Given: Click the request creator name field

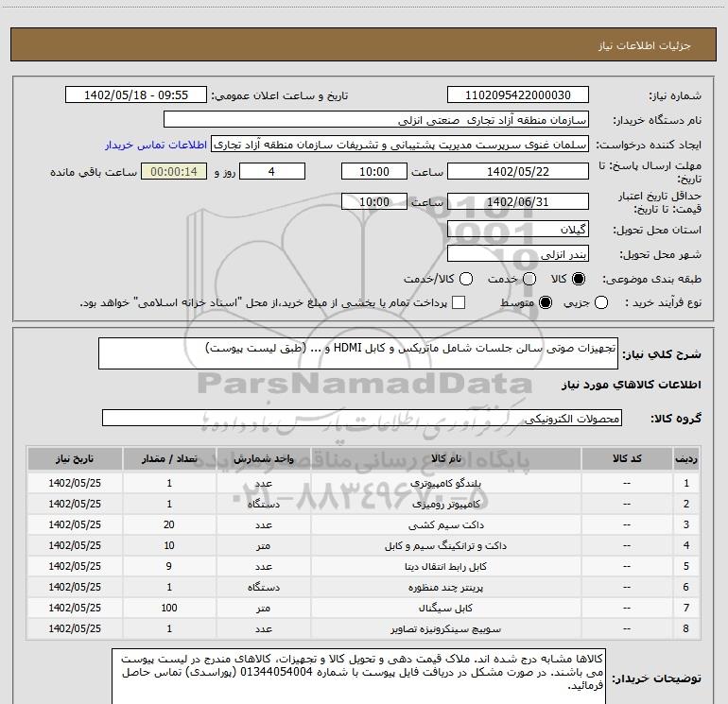Looking at the screenshot, I should (x=400, y=145).
